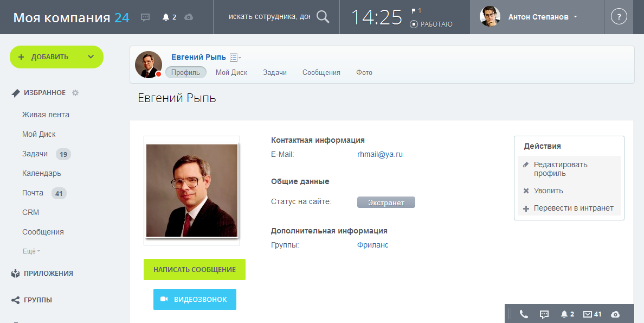Open the phone dialer icon in bottom bar
The image size is (644, 323).
[524, 314]
